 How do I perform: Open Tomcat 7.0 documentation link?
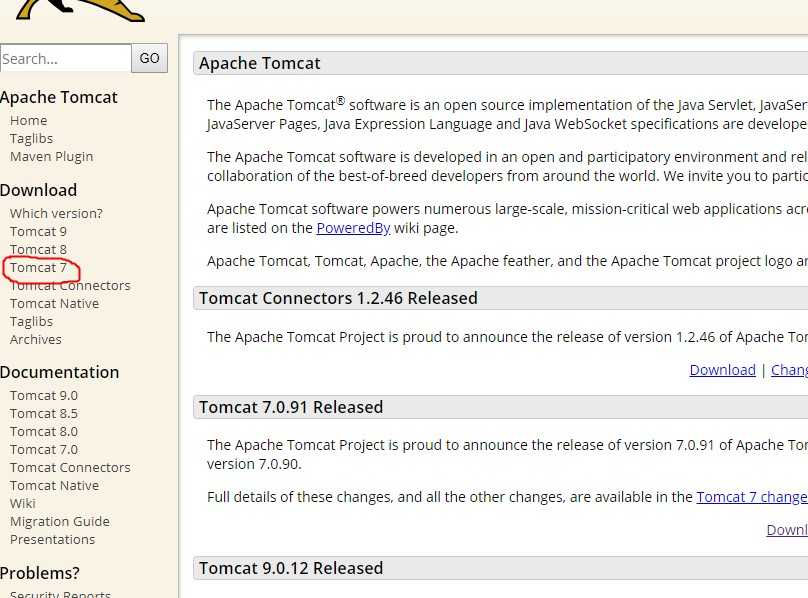coord(44,450)
